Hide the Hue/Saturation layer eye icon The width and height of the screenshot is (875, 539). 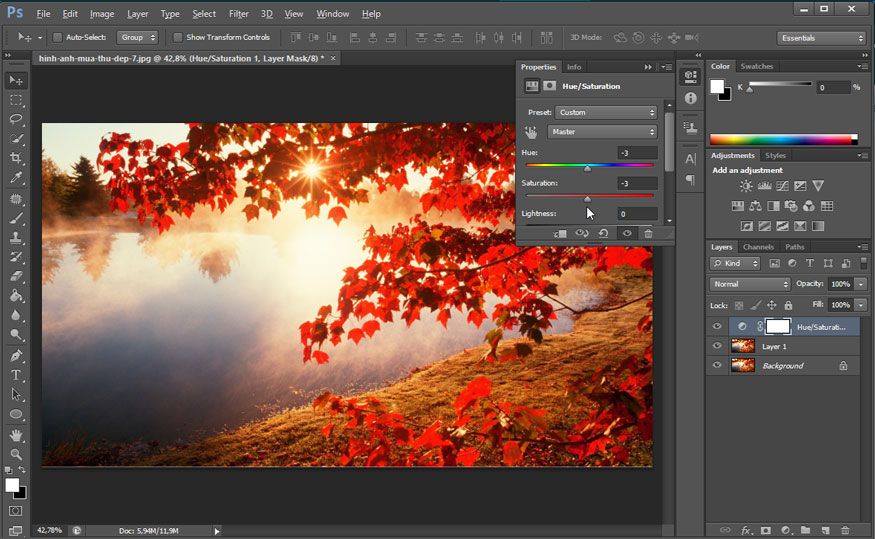tap(717, 326)
